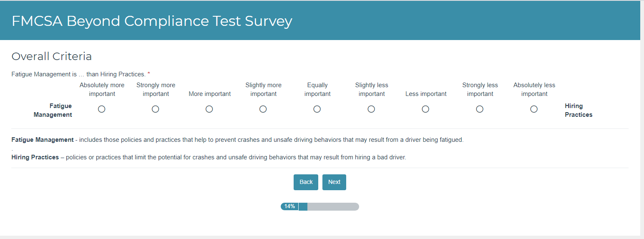The height and width of the screenshot is (239, 644).
Task: Click the "Absolutely more important" column header text
Action: 102,89
